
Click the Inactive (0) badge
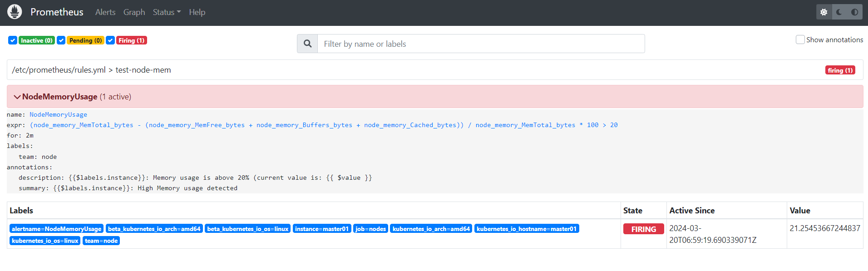click(x=37, y=40)
